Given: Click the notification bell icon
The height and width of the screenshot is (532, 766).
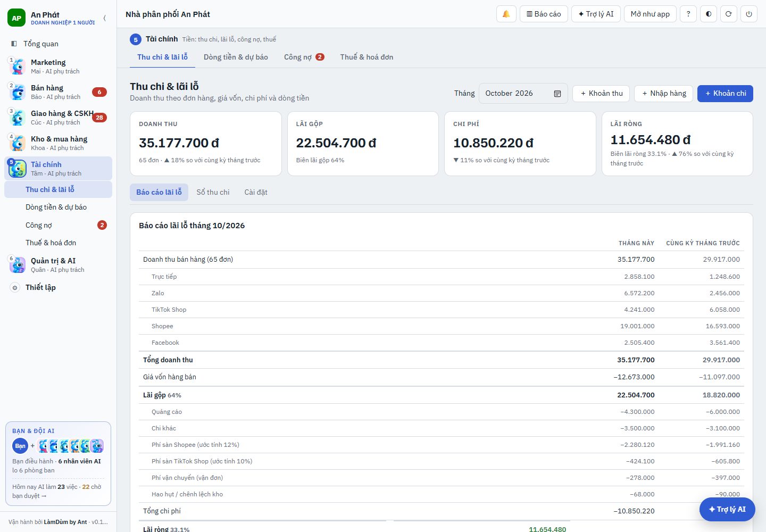Looking at the screenshot, I should 506,14.
